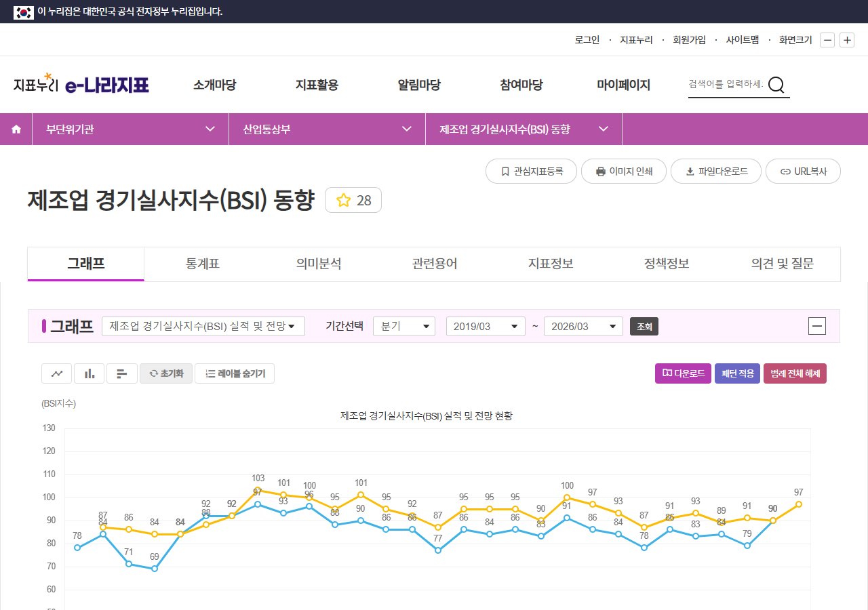
Task: Toggle labels with 레이블 숨기기 button
Action: (x=235, y=373)
